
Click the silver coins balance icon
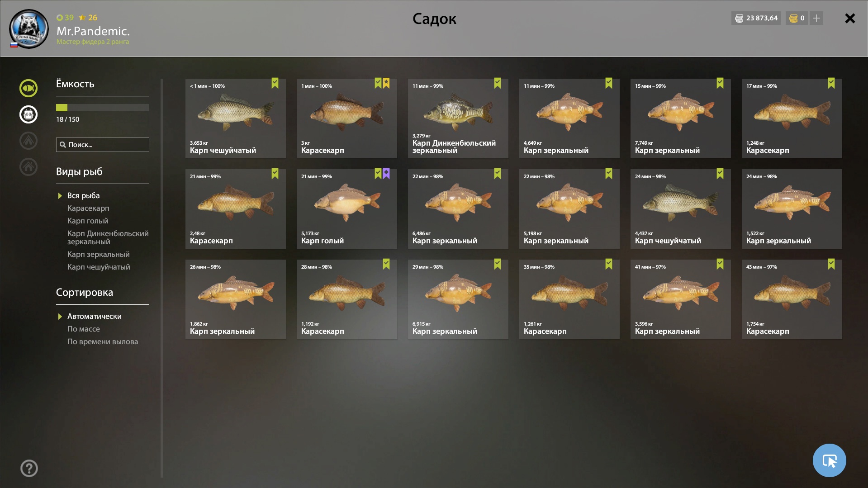[739, 18]
